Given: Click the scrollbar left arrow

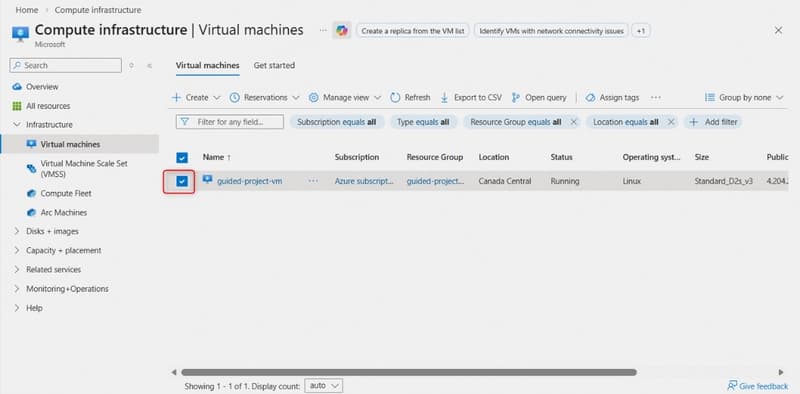Looking at the screenshot, I should tap(174, 372).
